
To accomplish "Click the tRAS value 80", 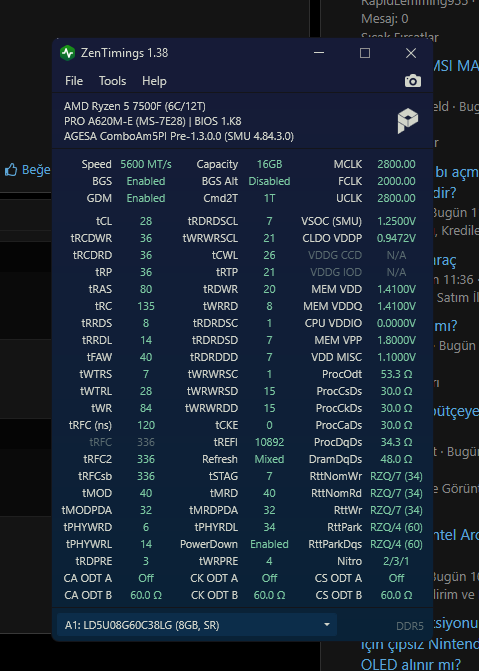I will click(x=146, y=289).
